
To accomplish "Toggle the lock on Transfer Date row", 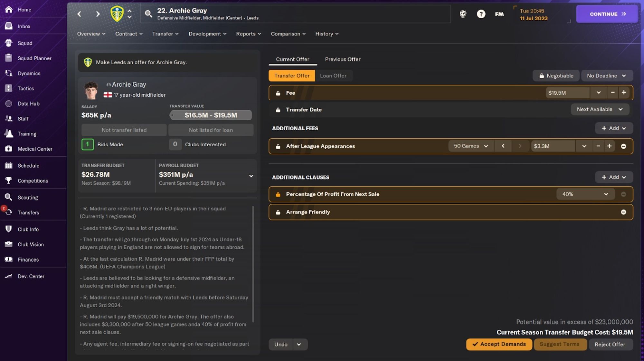I will pyautogui.click(x=278, y=110).
